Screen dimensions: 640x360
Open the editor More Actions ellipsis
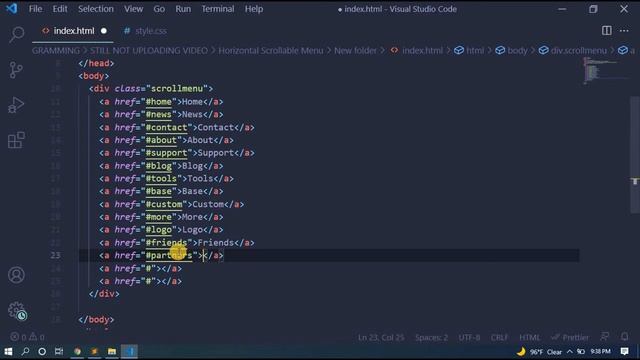(x=624, y=31)
